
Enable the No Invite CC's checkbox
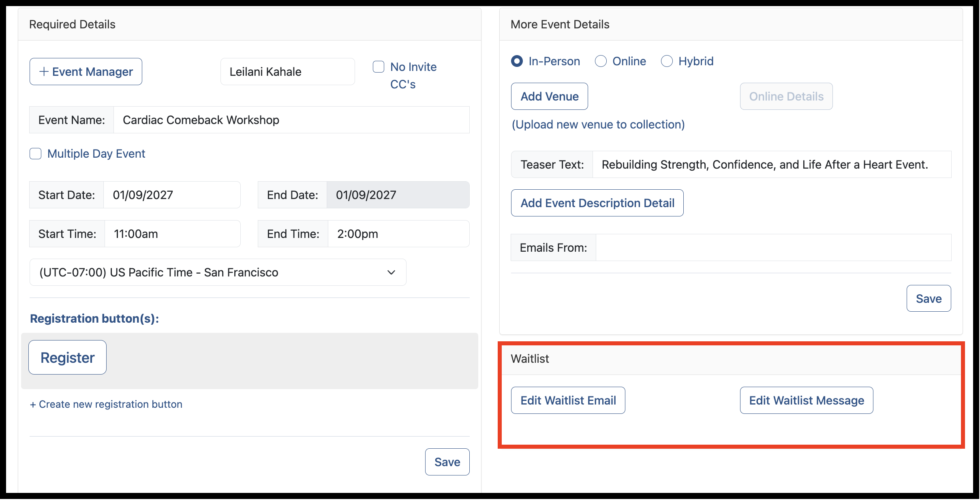pos(379,67)
